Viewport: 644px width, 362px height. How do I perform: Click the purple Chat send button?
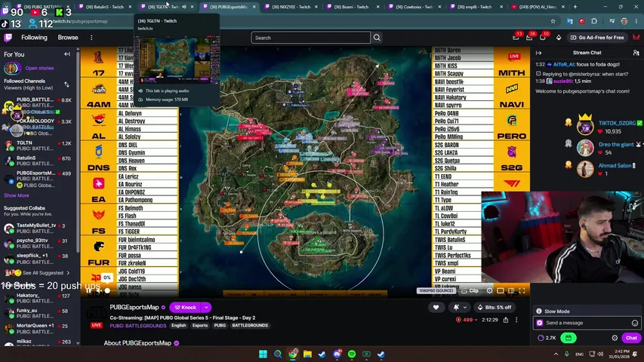click(631, 338)
